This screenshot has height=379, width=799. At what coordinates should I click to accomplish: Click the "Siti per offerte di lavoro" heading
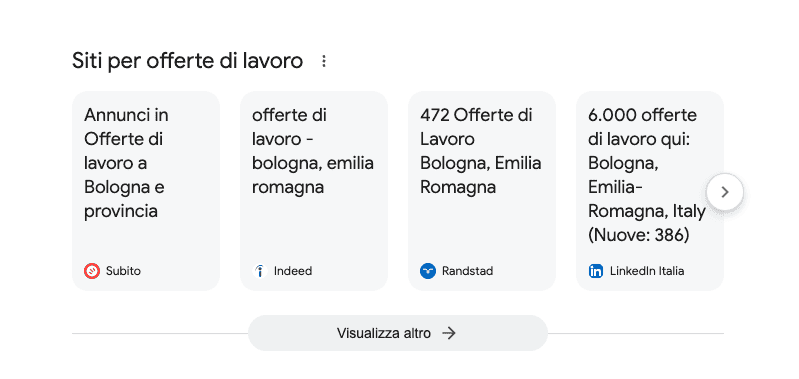[x=188, y=61]
